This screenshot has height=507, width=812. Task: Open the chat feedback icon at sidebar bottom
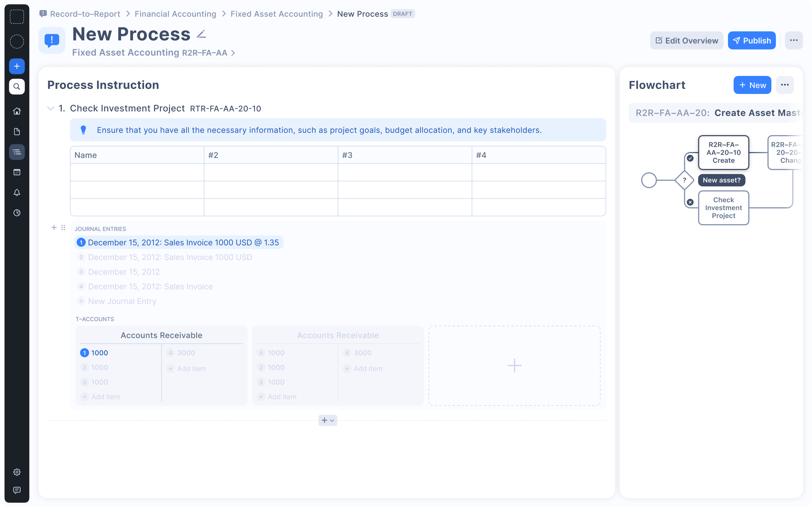coord(17,490)
